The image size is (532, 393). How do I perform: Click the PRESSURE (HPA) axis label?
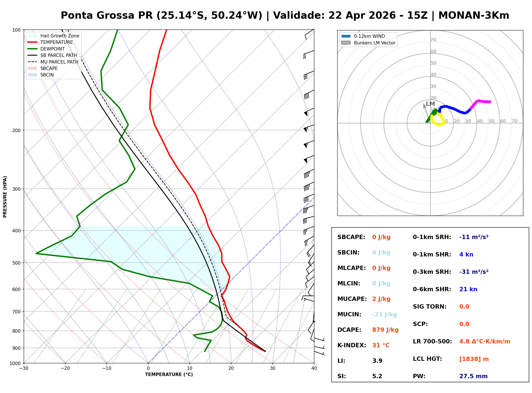pyautogui.click(x=5, y=197)
